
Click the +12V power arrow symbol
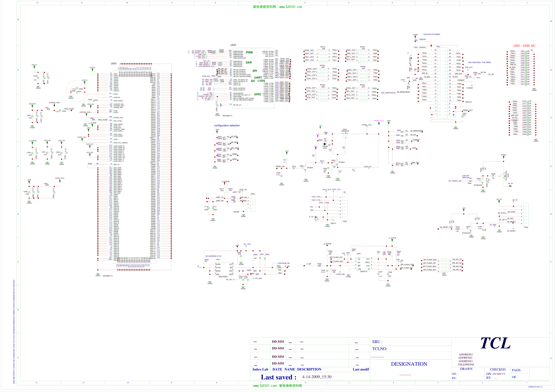pyautogui.click(x=320, y=127)
